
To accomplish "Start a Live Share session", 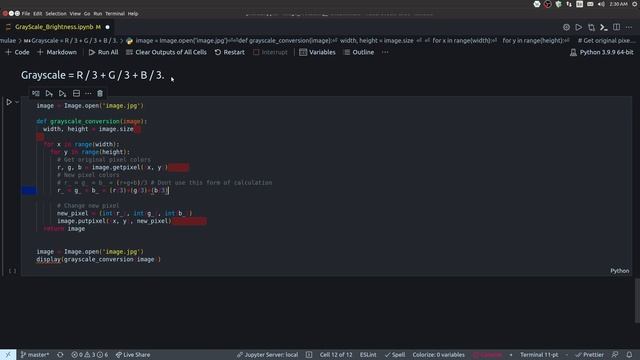I will 133,355.
